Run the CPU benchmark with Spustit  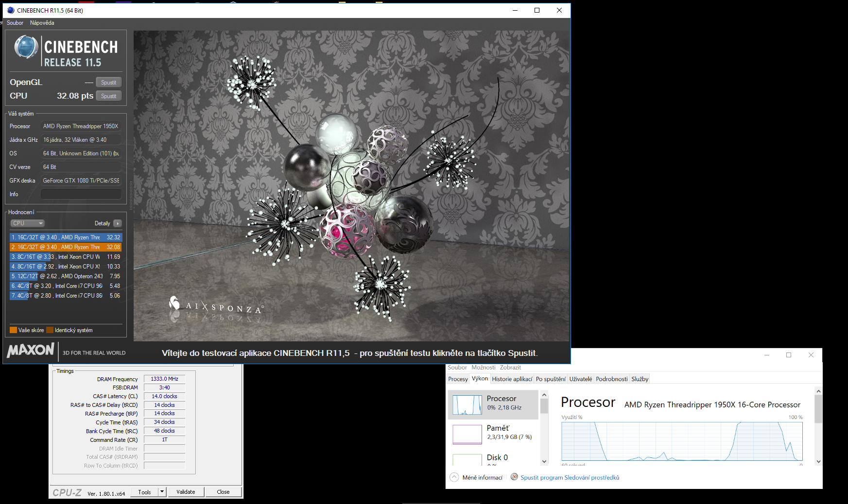click(108, 96)
